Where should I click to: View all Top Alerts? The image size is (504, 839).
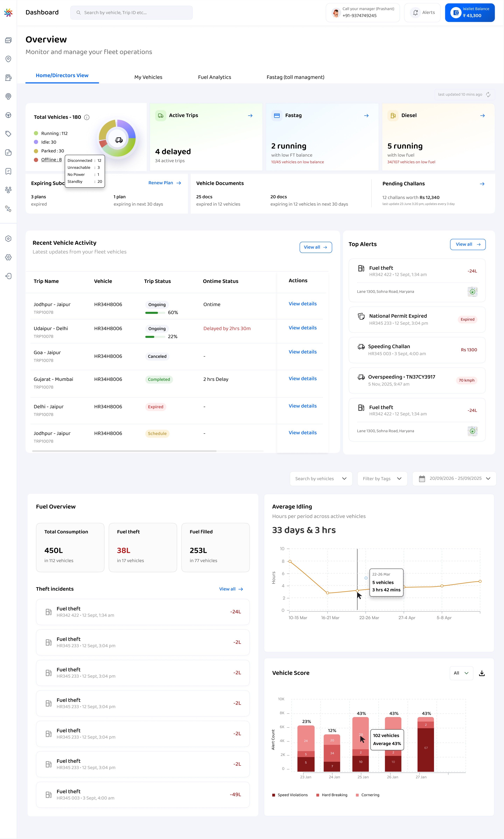pyautogui.click(x=468, y=244)
